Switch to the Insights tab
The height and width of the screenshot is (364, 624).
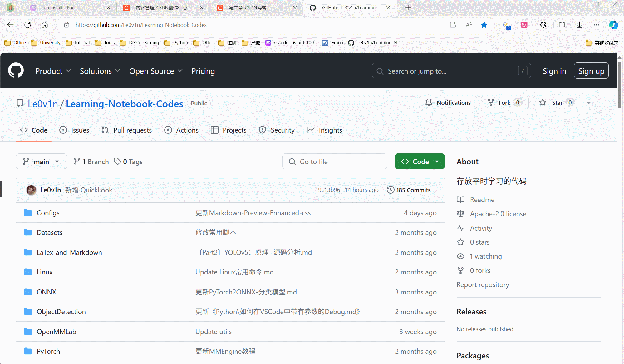click(325, 130)
